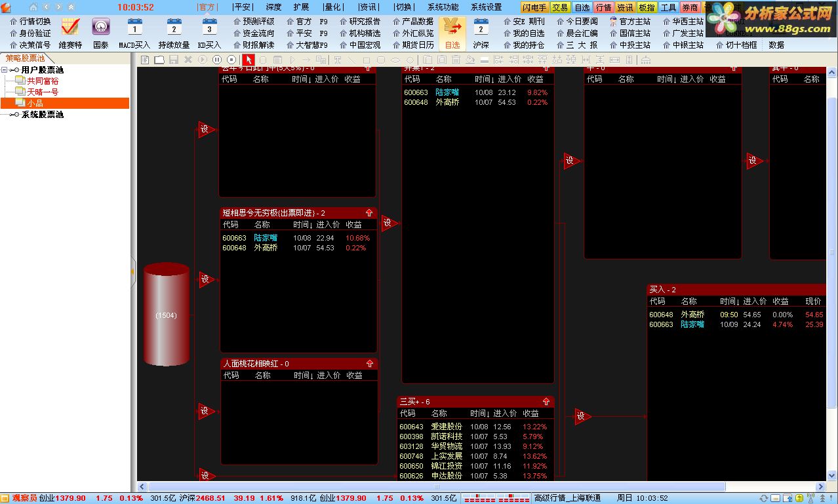Click the greyed-out save disk icon

173,60
